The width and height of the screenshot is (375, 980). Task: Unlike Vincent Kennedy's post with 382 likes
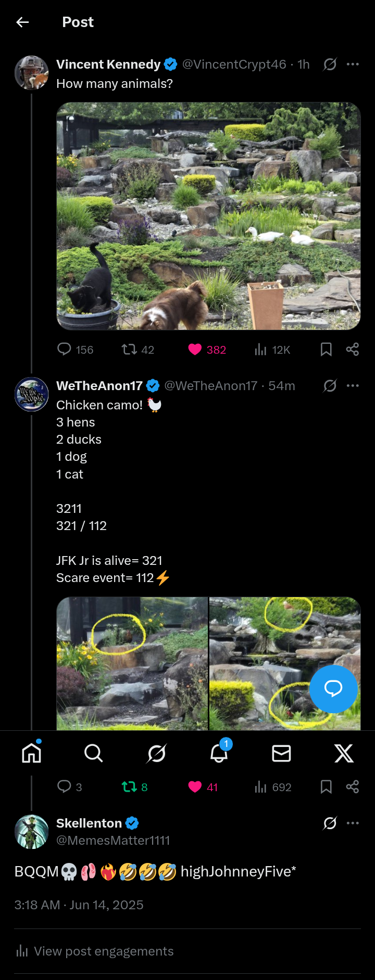click(195, 349)
